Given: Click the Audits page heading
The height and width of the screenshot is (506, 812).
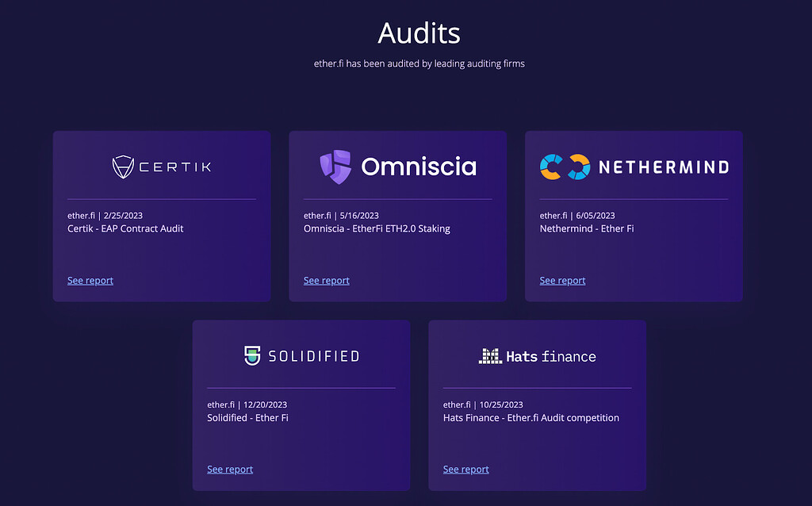Looking at the screenshot, I should click(x=419, y=33).
